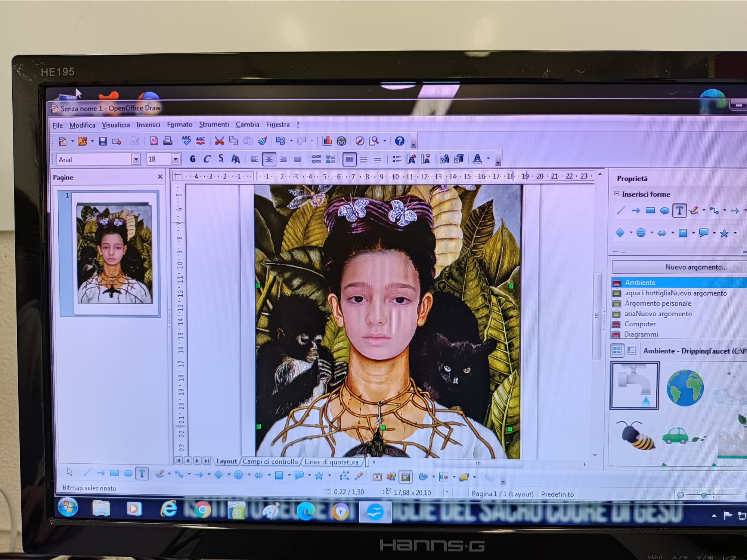This screenshot has height=560, width=747.
Task: Select the Rectangle shape in Inserisci forme panel
Action: point(650,211)
